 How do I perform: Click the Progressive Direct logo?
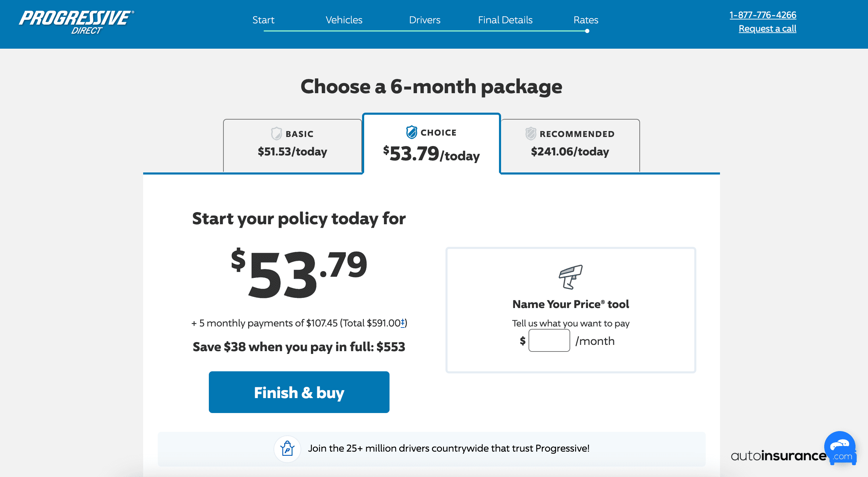[x=76, y=23]
